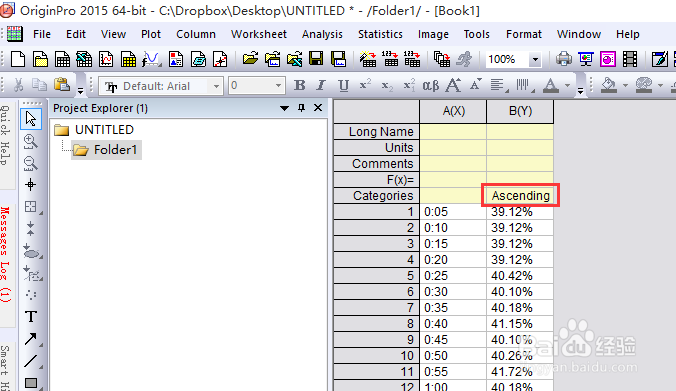
Task: Toggle Italic formatting
Action: [x=321, y=85]
